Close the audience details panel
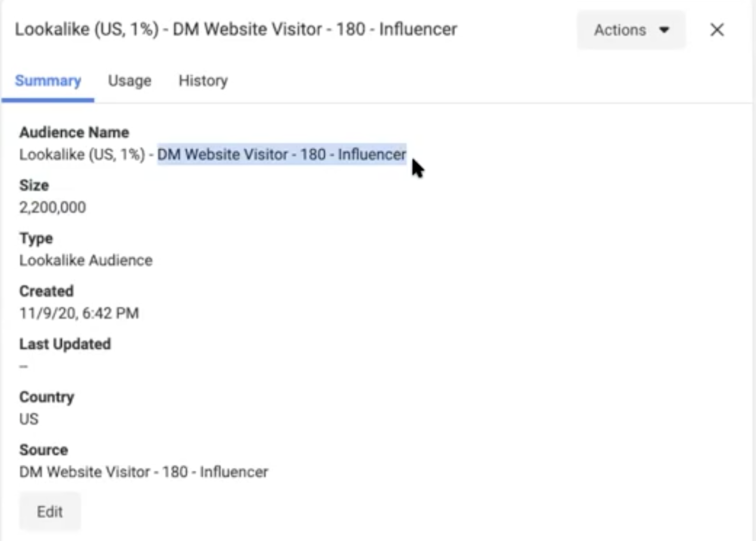756x541 pixels. pyautogui.click(x=717, y=30)
